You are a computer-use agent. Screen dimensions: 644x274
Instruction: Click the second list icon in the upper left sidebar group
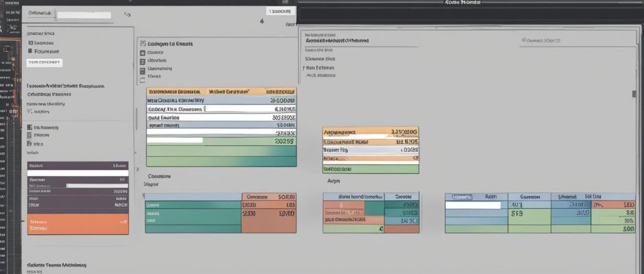30,51
